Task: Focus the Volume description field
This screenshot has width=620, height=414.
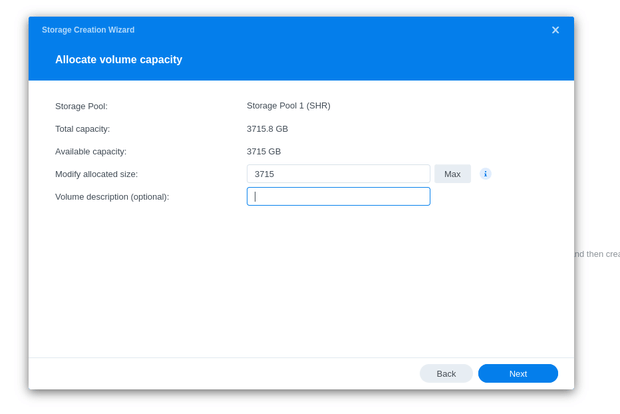Action: [338, 197]
